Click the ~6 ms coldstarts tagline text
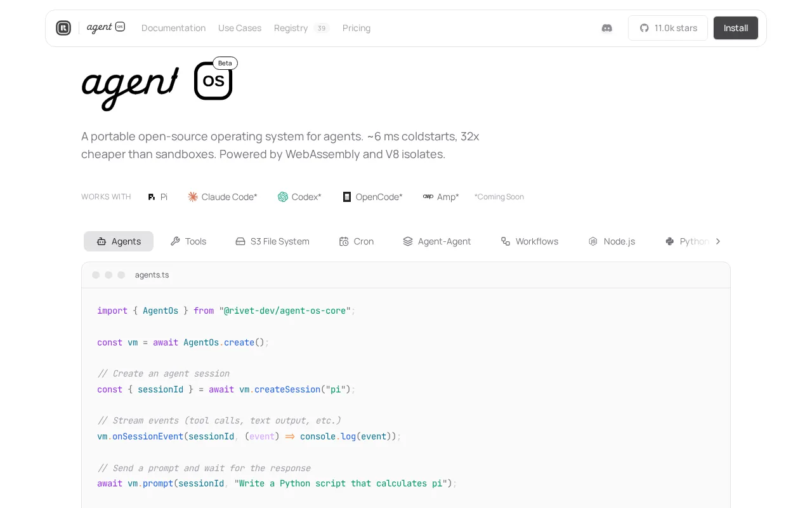The height and width of the screenshot is (508, 812). [412, 137]
